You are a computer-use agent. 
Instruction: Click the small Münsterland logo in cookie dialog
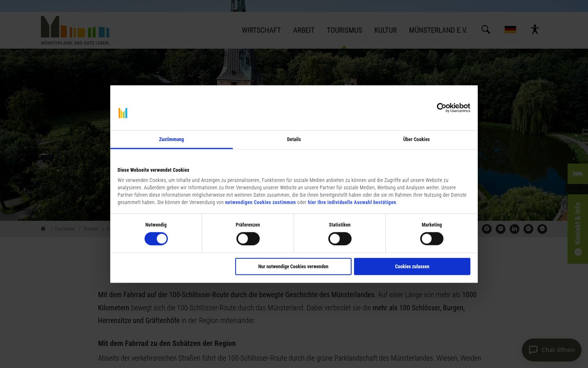123,113
